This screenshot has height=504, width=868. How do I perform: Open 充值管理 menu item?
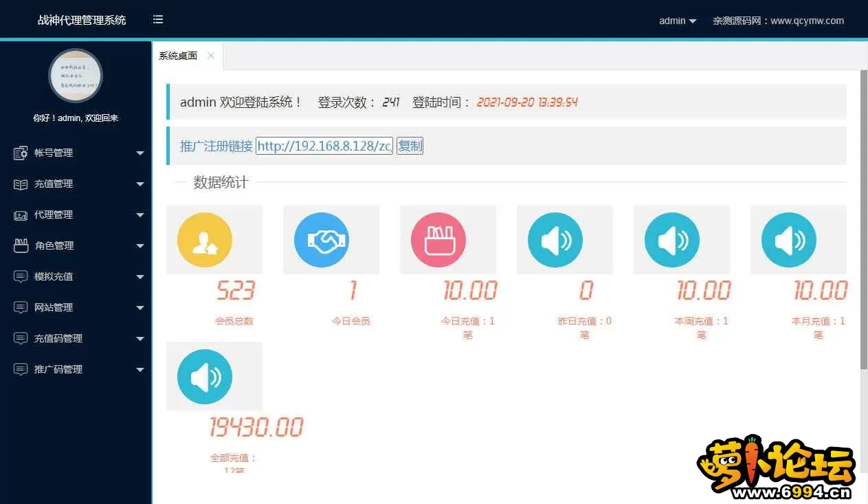[x=76, y=184]
